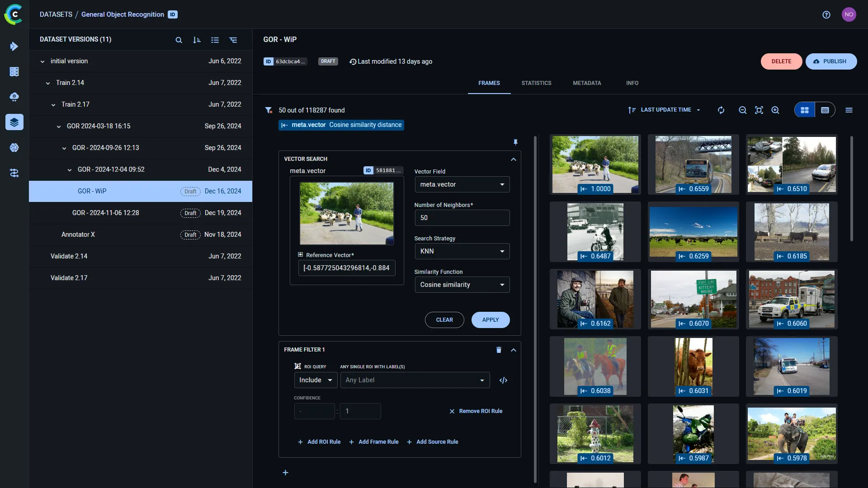Screen dimensions: 868x488
Task: Click the frames panel vertical scrollbar
Action: click(x=852, y=188)
